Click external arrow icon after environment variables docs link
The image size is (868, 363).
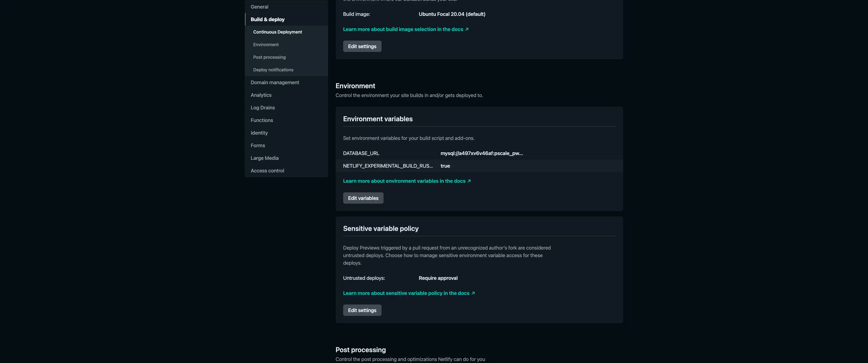tap(469, 181)
